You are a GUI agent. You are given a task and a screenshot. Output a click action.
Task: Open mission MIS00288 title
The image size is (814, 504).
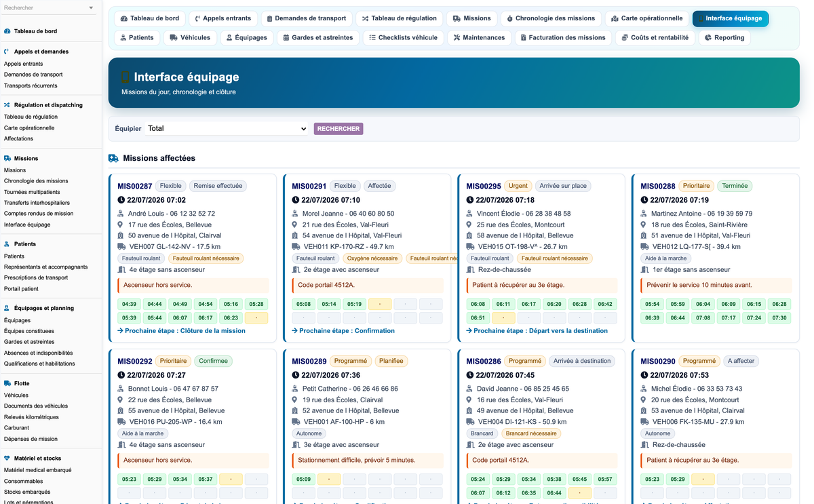pyautogui.click(x=658, y=186)
